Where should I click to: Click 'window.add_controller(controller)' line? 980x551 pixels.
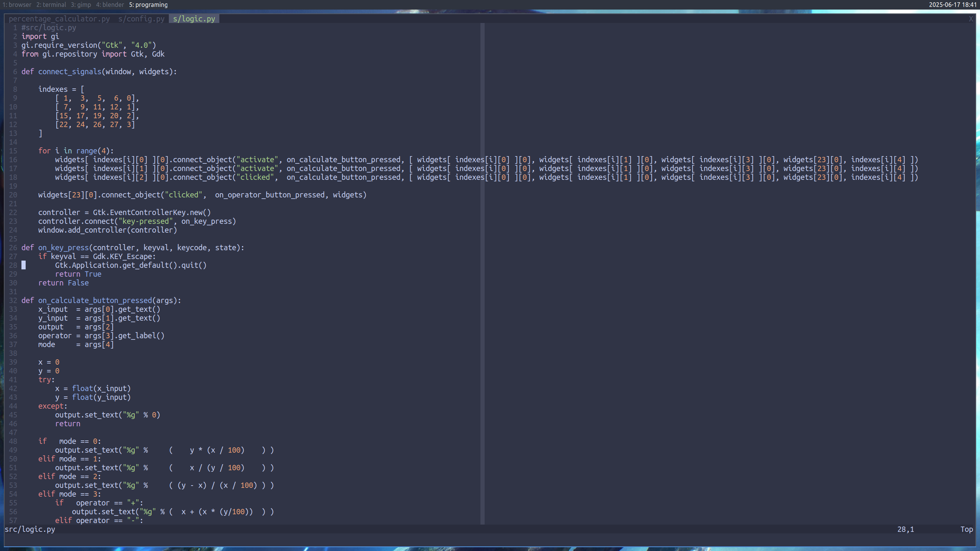pyautogui.click(x=108, y=230)
